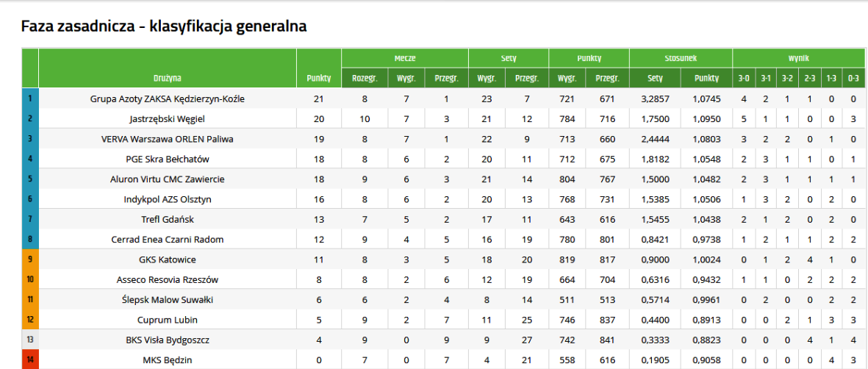The image size is (868, 369).
Task: Click the blue position 1 badge
Action: 30,98
